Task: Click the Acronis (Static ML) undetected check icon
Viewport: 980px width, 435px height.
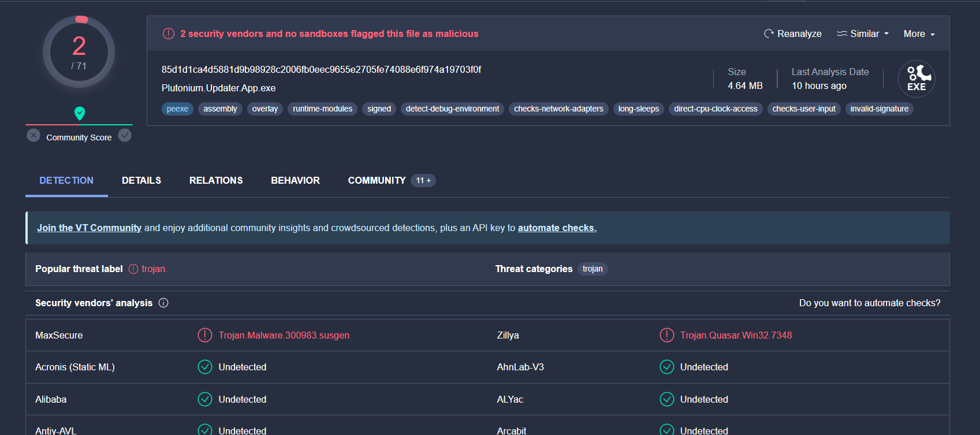Action: pos(205,367)
